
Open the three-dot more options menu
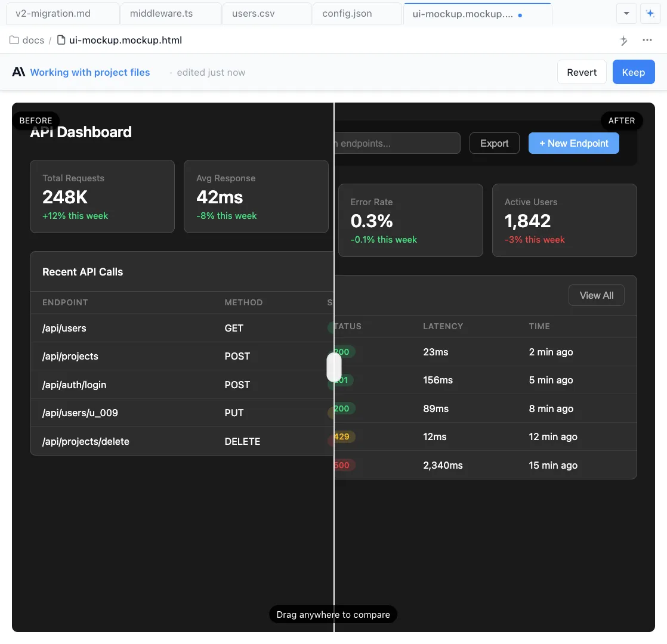pos(647,41)
